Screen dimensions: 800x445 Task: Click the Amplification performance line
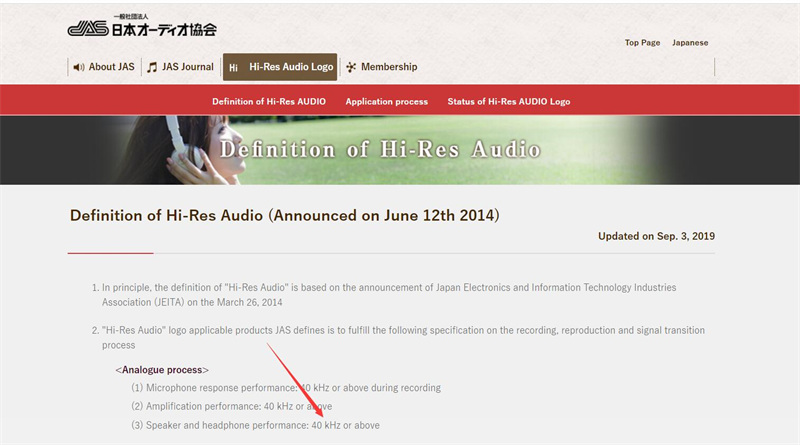pos(232,406)
